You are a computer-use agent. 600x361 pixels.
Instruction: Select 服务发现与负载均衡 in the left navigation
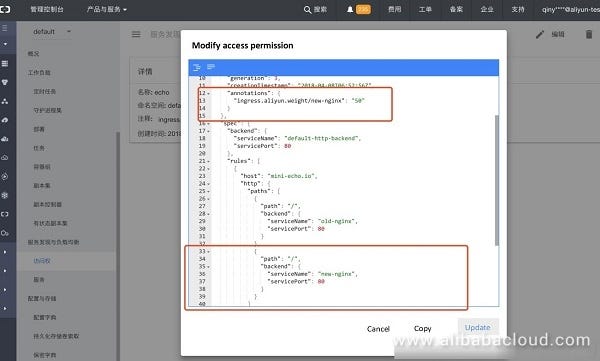tap(53, 242)
